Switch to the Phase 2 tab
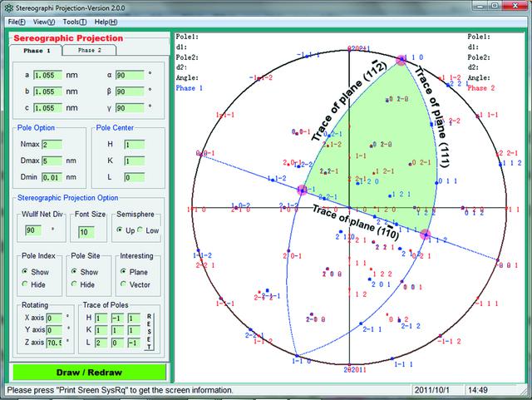This screenshot has width=532, height=400. tap(90, 50)
